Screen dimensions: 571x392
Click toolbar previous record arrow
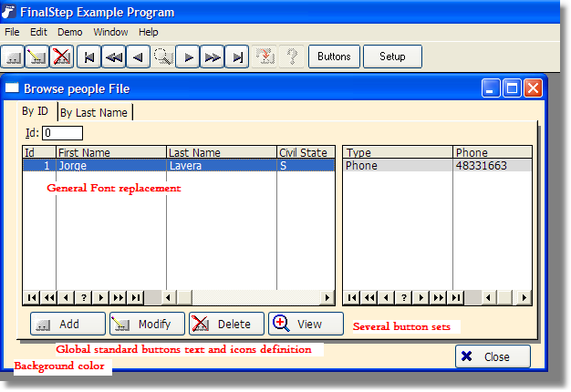coord(138,57)
